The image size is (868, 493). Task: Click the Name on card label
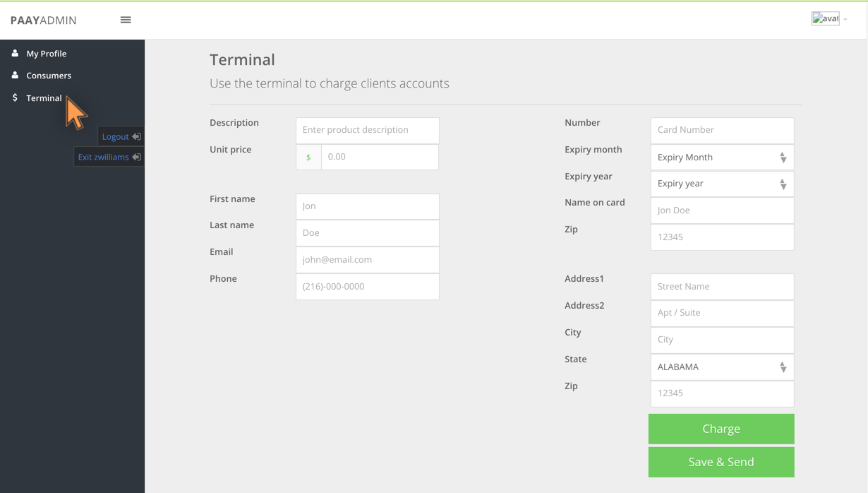pos(595,202)
